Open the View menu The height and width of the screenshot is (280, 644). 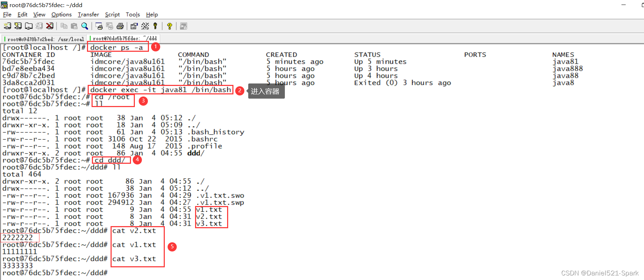pyautogui.click(x=39, y=14)
